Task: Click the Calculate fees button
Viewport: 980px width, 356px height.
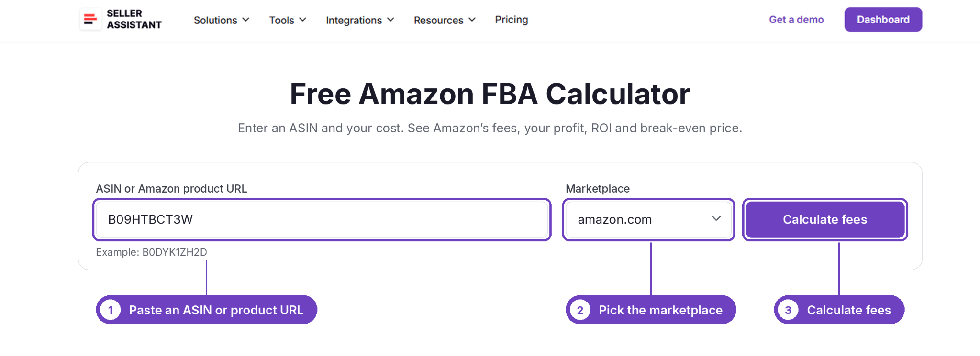Action: coord(825,219)
